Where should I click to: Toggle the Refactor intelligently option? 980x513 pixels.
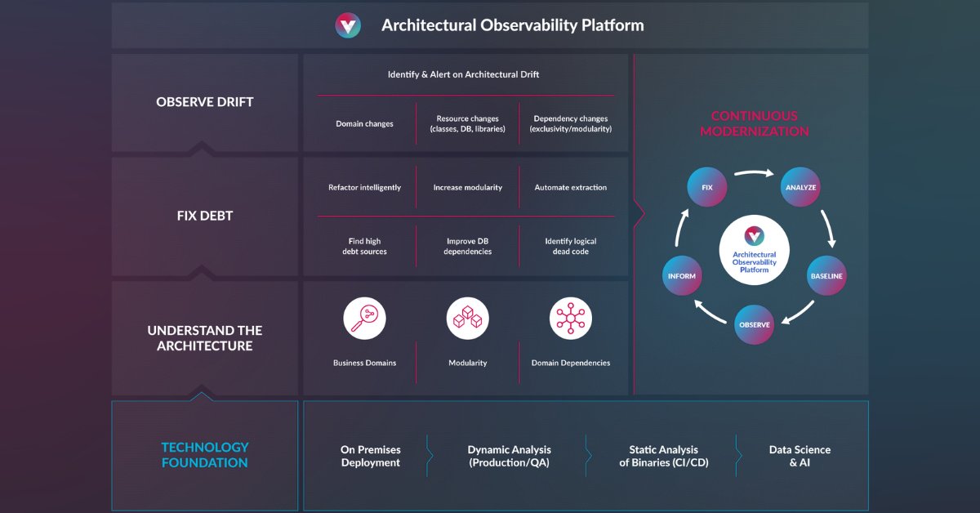tap(364, 186)
